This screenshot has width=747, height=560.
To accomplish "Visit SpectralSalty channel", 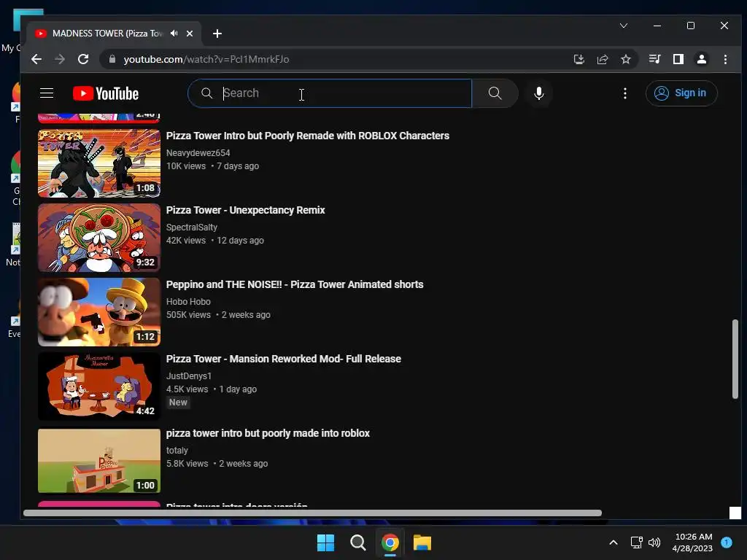I will [x=192, y=227].
